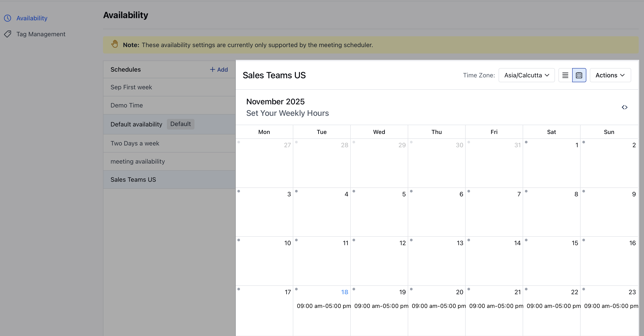Click Tuesday 18's 09:00 am-05:00 pm slot
This screenshot has width=644, height=336.
(x=324, y=306)
